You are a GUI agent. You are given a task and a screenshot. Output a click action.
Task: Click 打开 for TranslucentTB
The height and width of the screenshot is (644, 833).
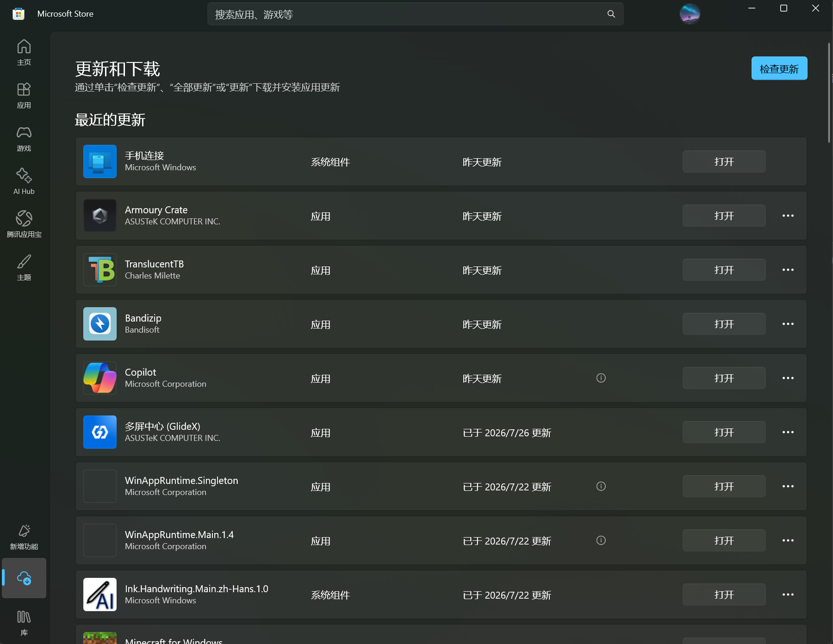coord(724,270)
